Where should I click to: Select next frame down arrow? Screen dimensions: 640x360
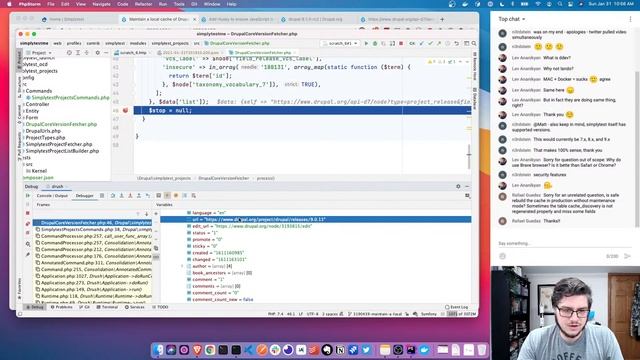(x=146, y=213)
